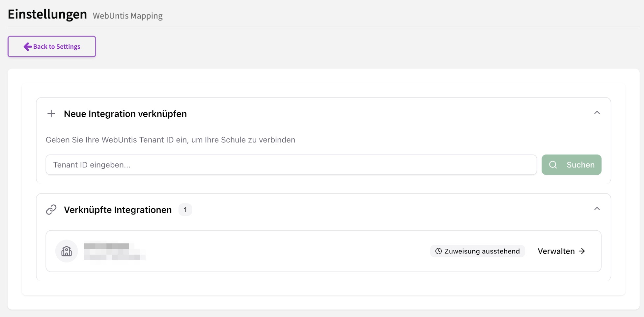Click the Zuweisung ausstehend status badge
644x317 pixels.
tap(477, 251)
